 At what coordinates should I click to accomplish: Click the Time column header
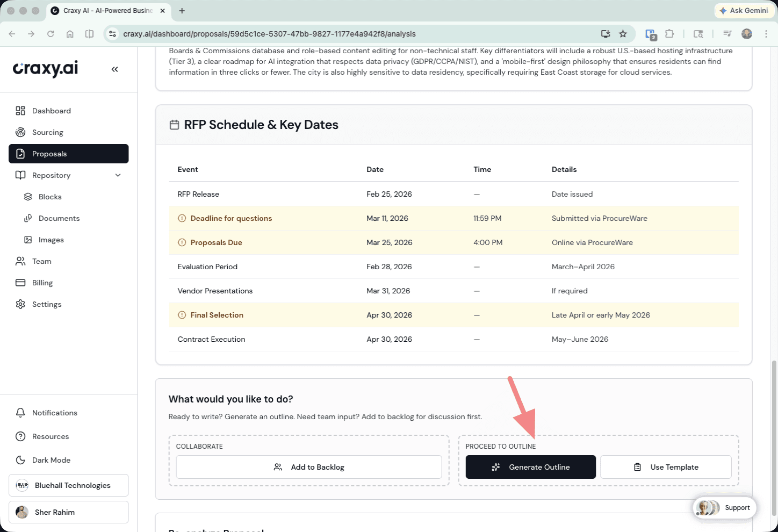pos(482,169)
